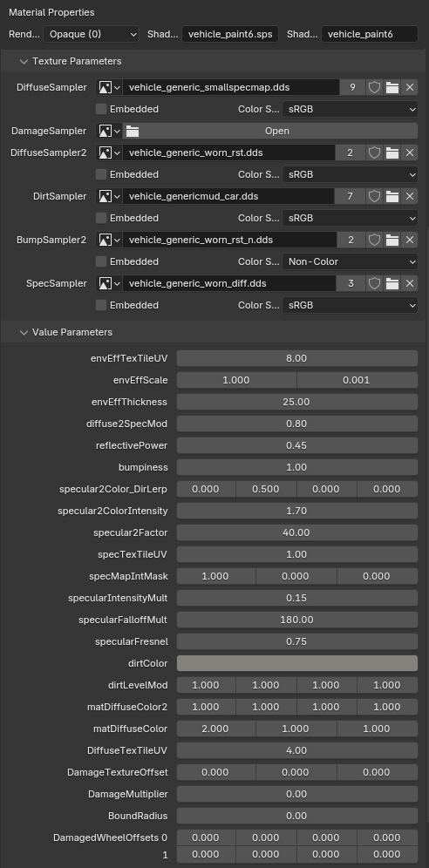The image size is (429, 868).
Task: Open the dirtColor color swatch
Action: click(x=297, y=663)
